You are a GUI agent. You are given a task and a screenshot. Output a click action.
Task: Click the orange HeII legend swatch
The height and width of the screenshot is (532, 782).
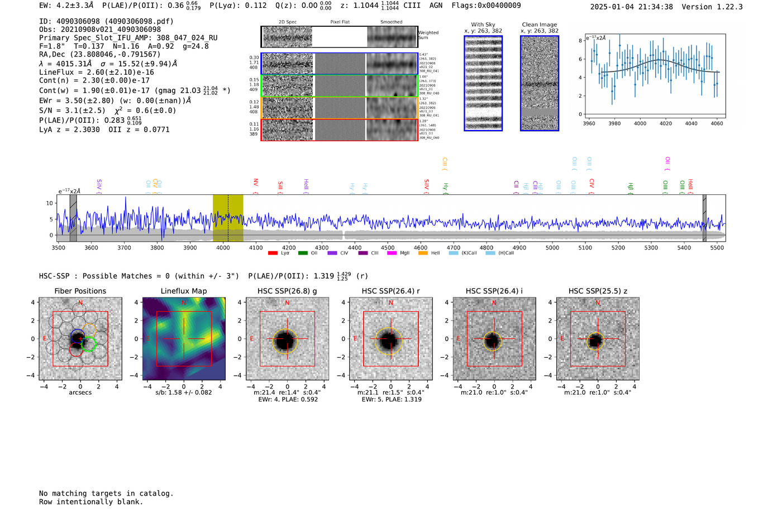[x=423, y=253]
